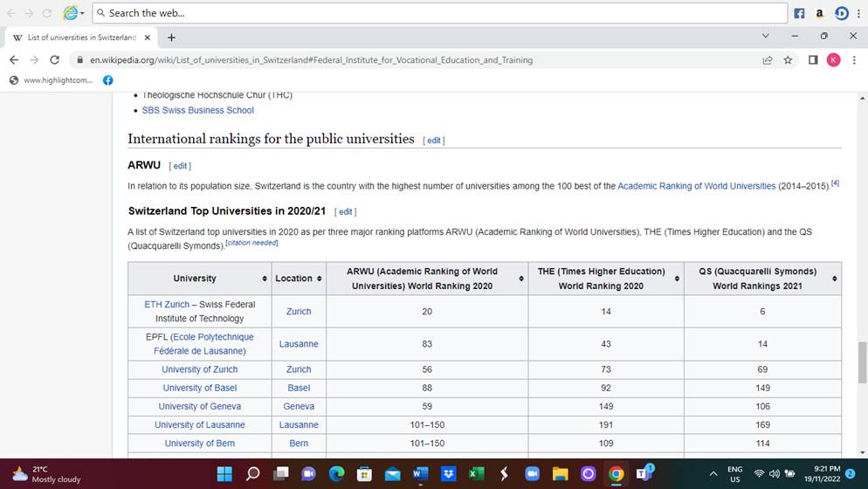Open Microsoft Teams from taskbar
Screen dimensions: 868x489
point(644,474)
